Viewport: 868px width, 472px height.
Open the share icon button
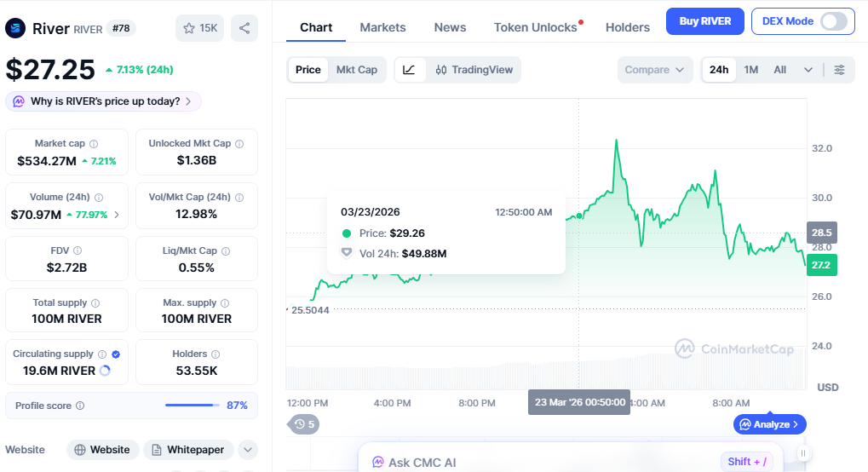[244, 28]
